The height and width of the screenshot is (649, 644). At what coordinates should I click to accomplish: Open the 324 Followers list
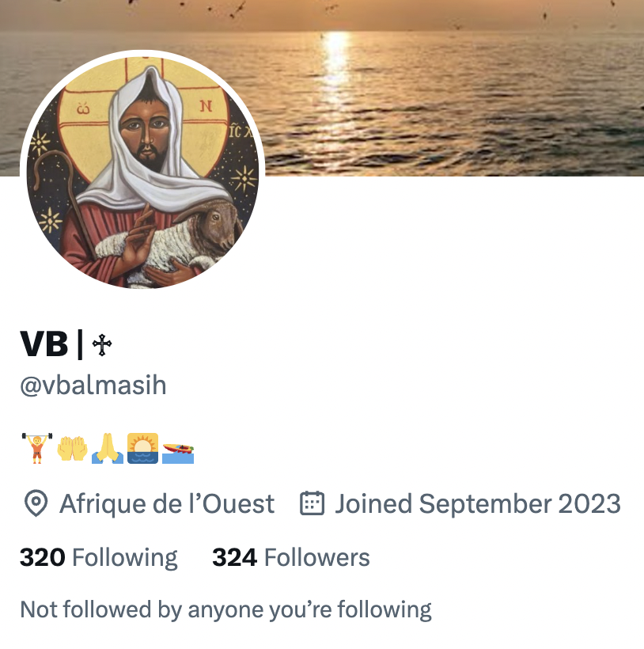[x=291, y=557]
